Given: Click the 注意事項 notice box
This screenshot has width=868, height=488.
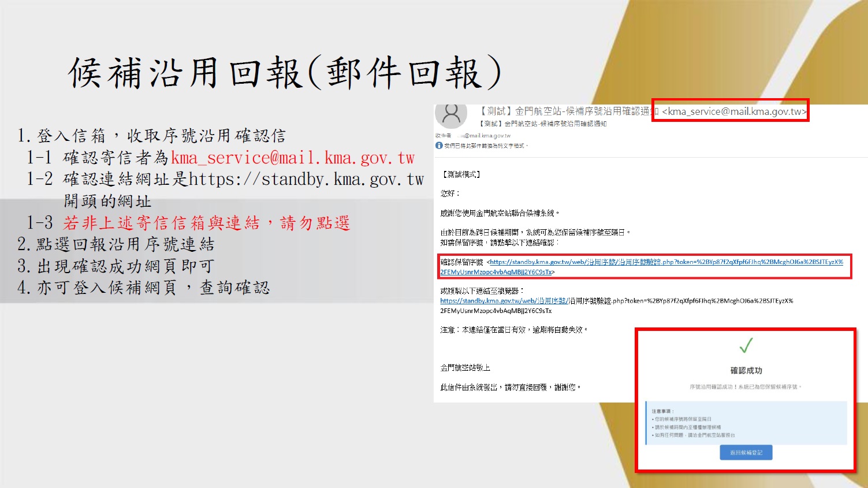Looking at the screenshot, I should 746,423.
